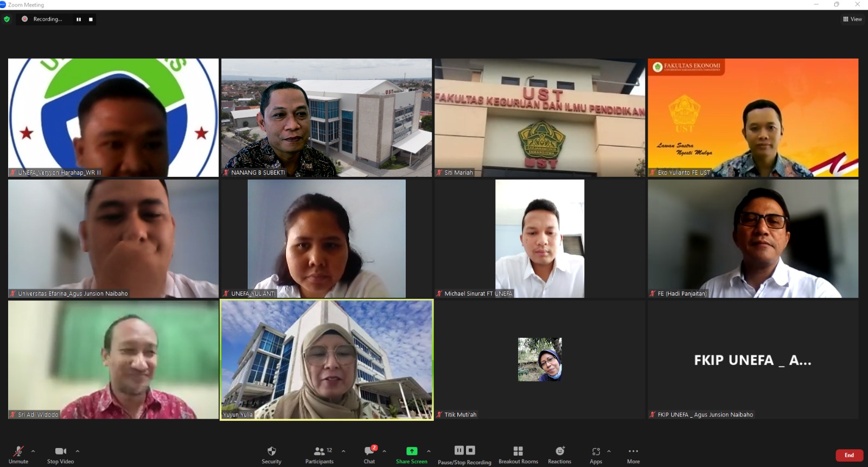Pause the recording from the top indicator

[x=79, y=19]
